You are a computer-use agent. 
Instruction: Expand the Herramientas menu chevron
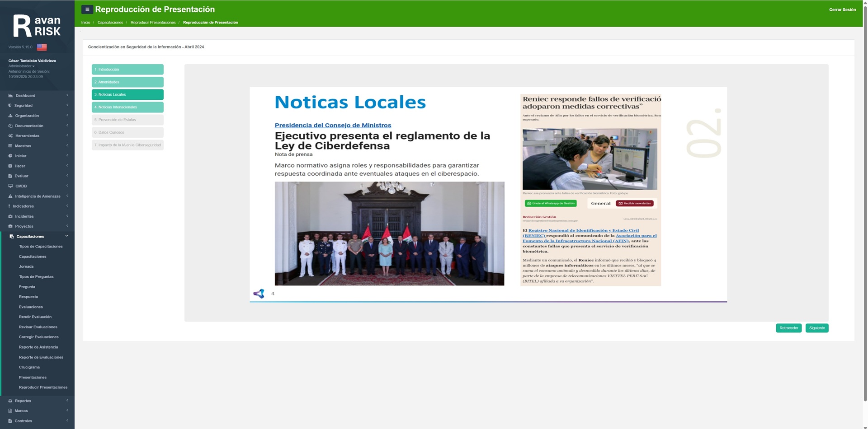(67, 135)
